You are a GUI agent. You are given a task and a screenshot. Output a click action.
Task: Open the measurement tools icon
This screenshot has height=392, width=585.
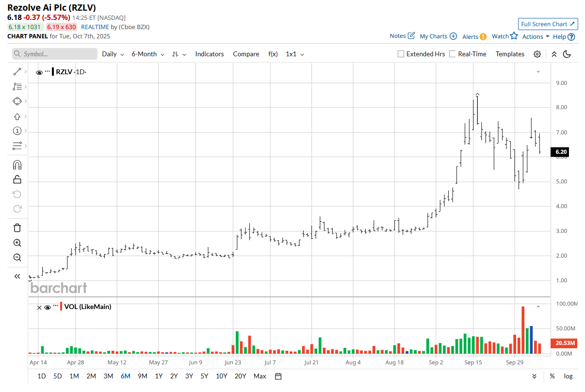(17, 146)
